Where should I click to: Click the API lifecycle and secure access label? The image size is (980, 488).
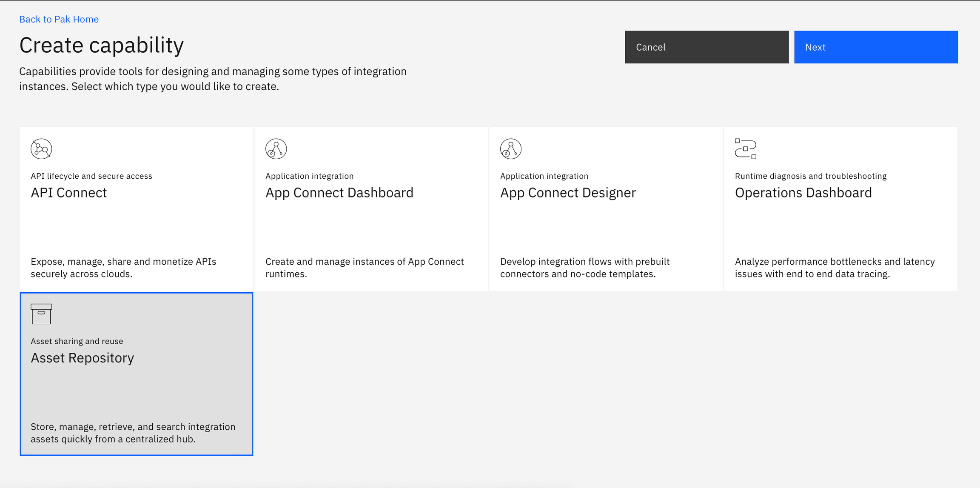click(91, 176)
